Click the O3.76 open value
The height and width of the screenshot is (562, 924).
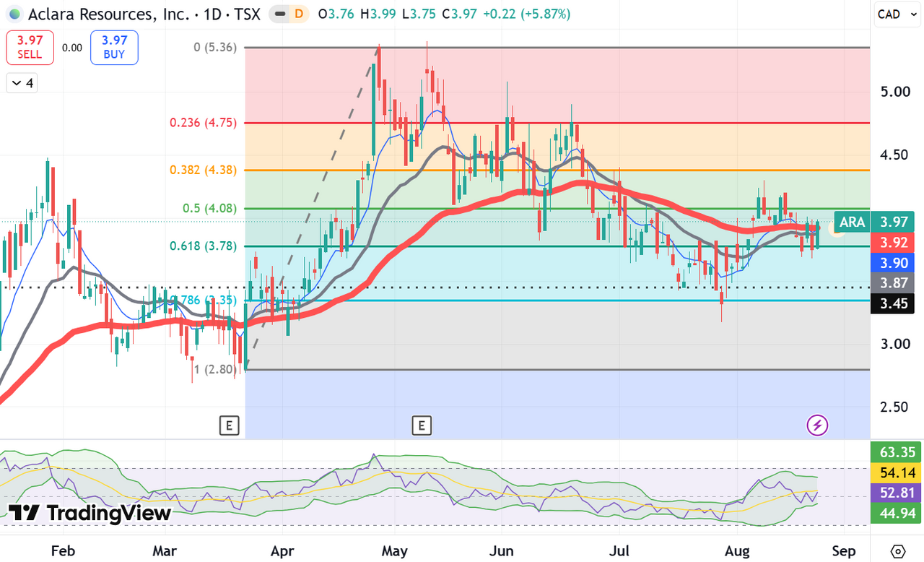click(x=338, y=14)
